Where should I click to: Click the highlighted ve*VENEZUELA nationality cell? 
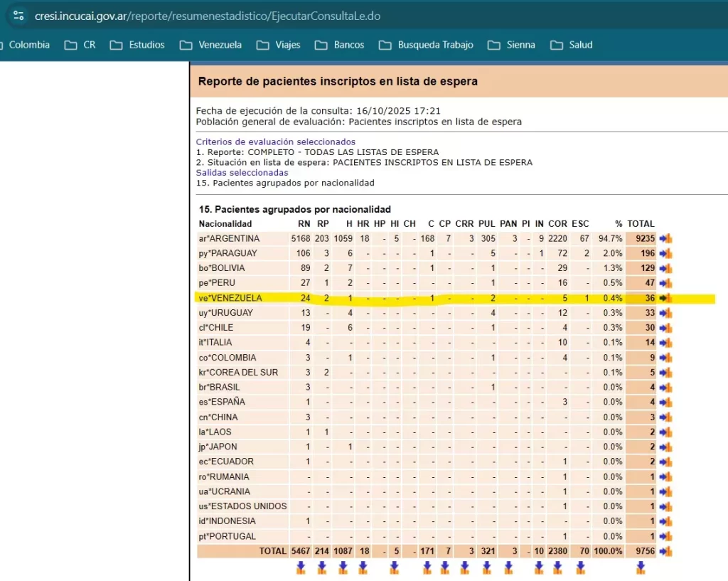tap(231, 299)
